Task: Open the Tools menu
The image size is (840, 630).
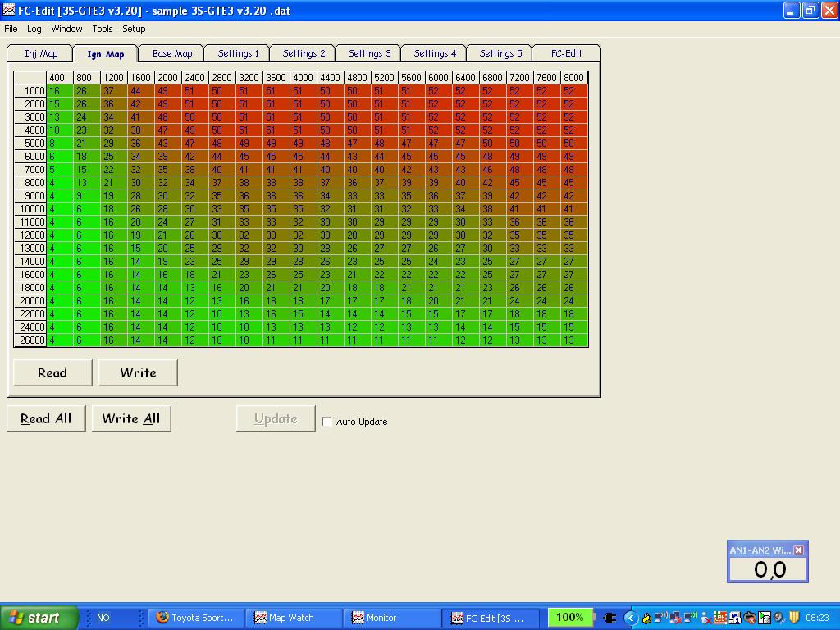Action: (x=103, y=29)
